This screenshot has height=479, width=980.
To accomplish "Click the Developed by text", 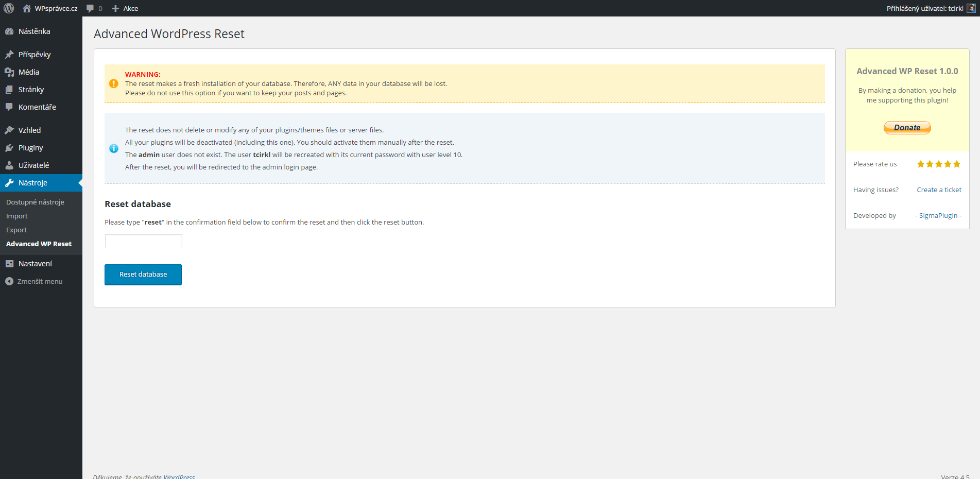I will tap(874, 216).
